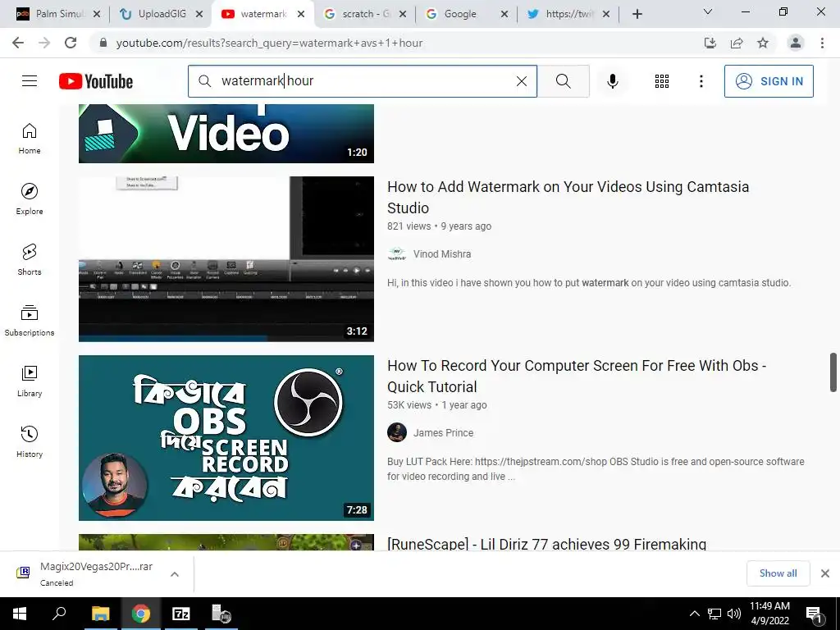Open Chrome three-dot menu
This screenshot has height=630, width=840.
coord(822,43)
